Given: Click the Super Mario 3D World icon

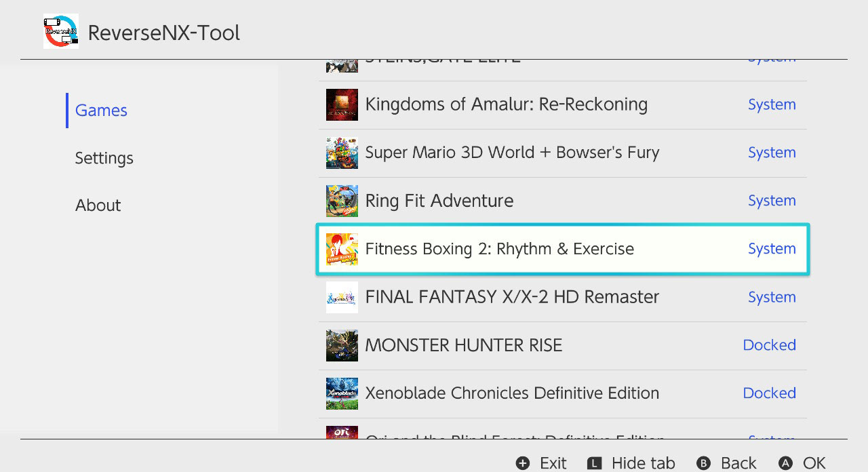Looking at the screenshot, I should tap(342, 153).
